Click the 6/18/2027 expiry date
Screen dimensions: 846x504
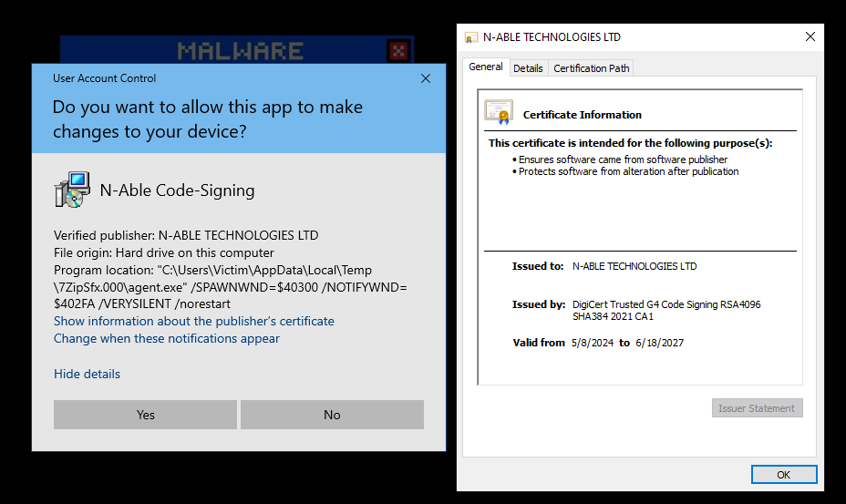[x=659, y=343]
